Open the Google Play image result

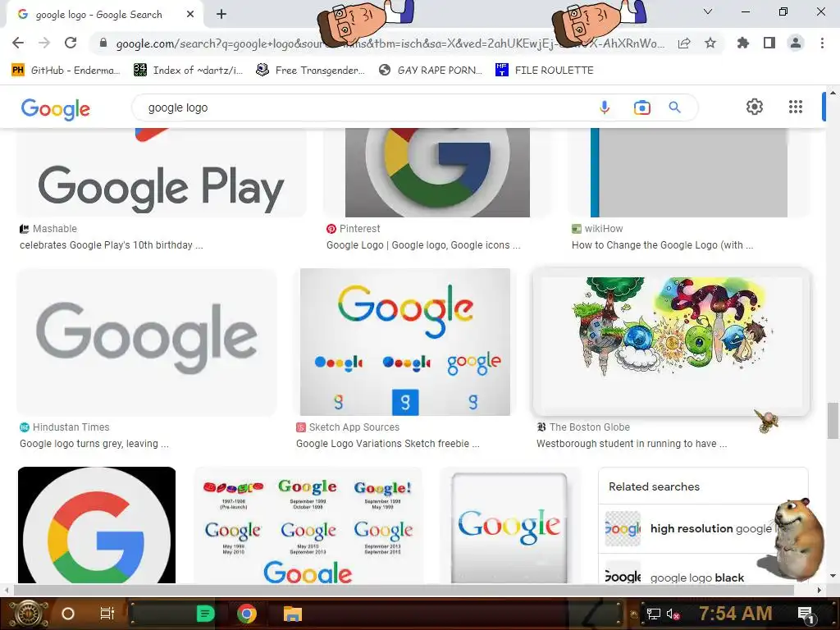(162, 172)
